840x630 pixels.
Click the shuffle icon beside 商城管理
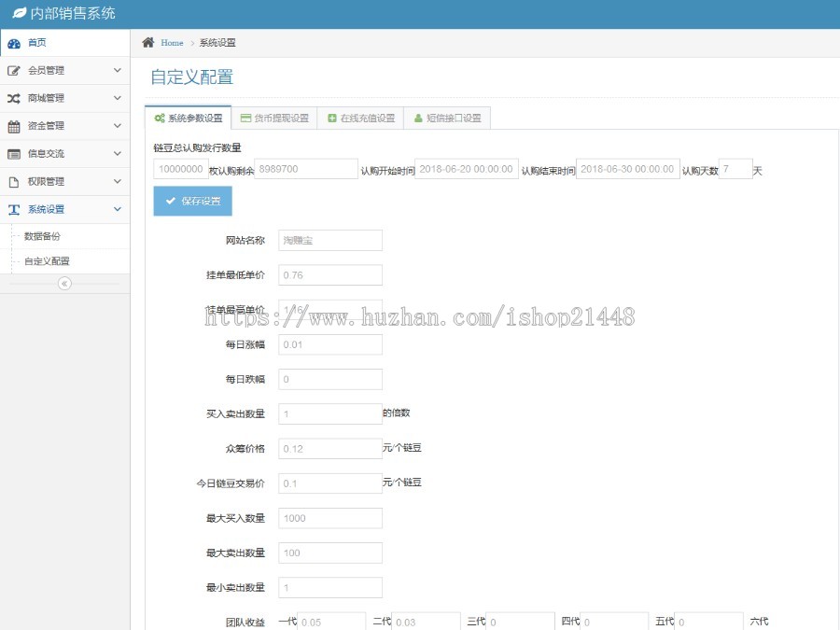coord(14,99)
